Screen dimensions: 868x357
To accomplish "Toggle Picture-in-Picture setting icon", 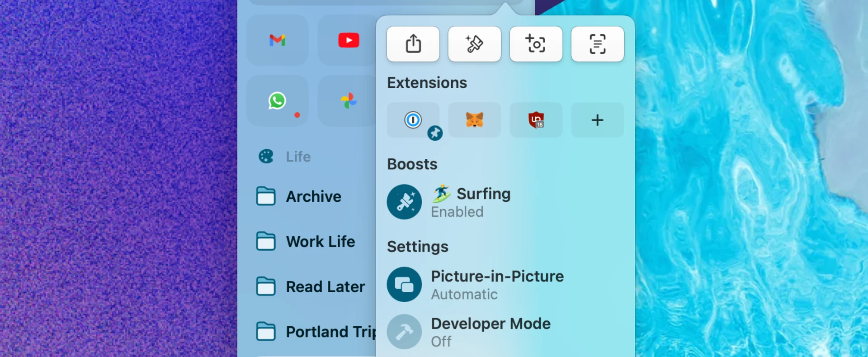I will click(x=404, y=285).
